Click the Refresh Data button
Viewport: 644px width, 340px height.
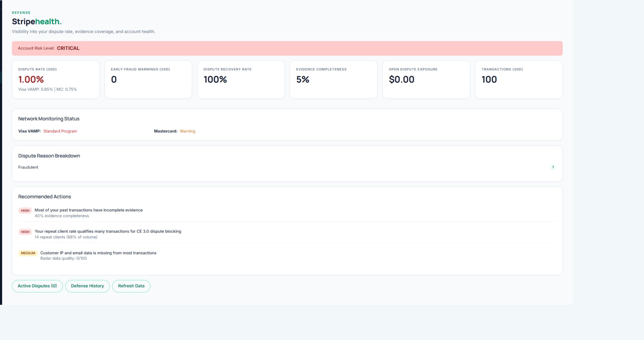point(131,286)
